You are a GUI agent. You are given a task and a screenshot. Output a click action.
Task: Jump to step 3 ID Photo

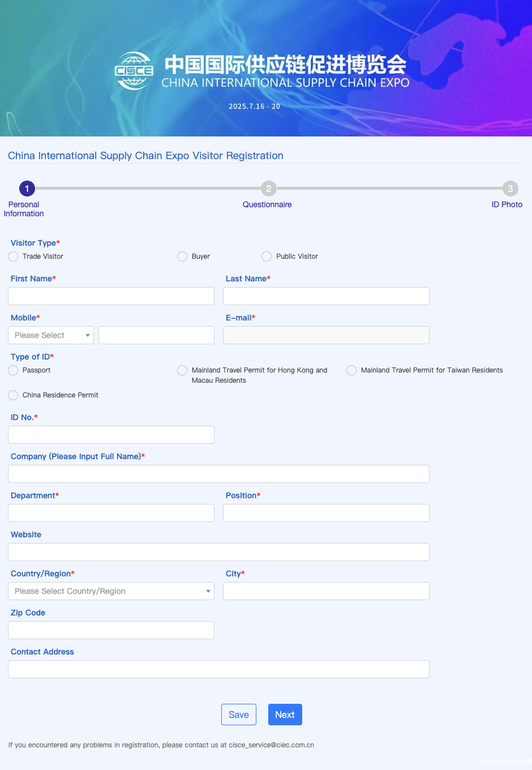510,189
